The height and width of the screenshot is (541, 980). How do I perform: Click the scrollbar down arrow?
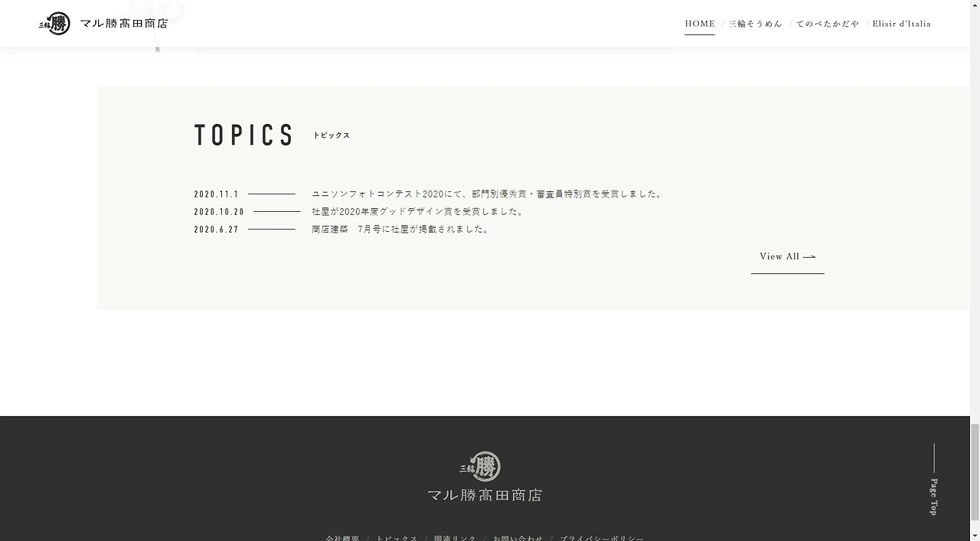click(975, 536)
